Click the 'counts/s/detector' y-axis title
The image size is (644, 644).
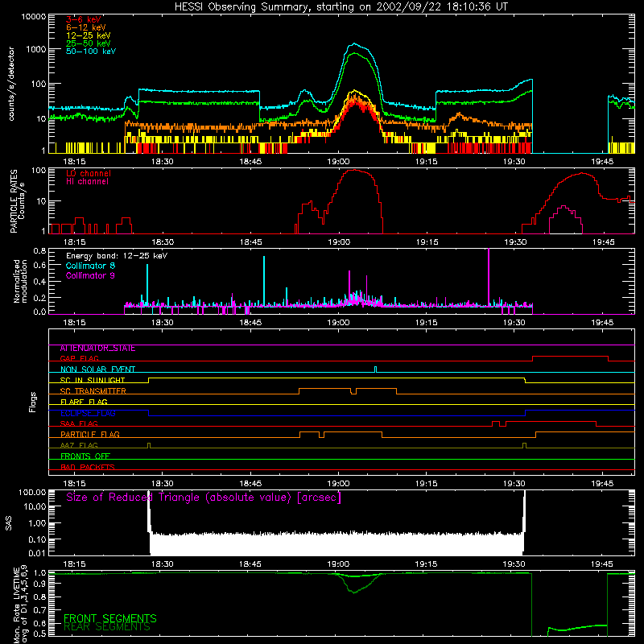click(x=11, y=84)
